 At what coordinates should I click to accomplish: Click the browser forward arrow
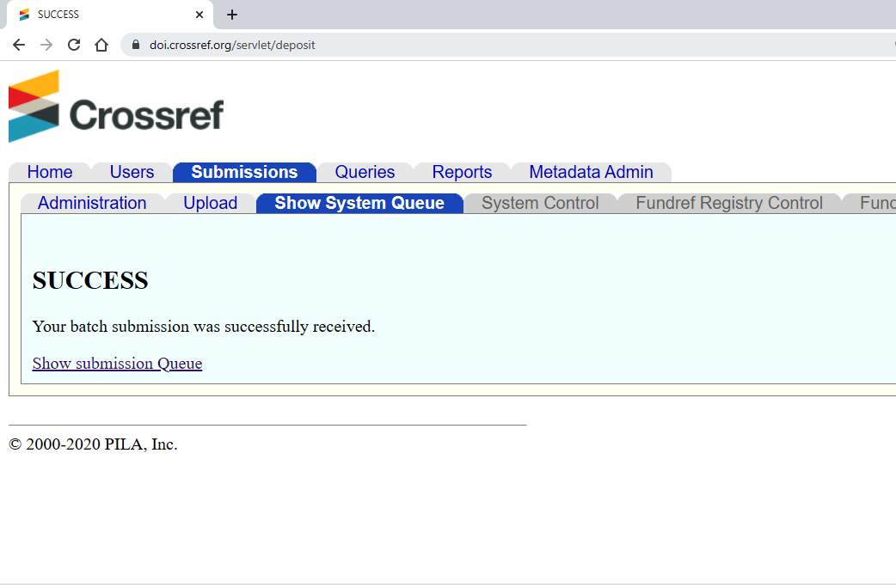tap(46, 44)
